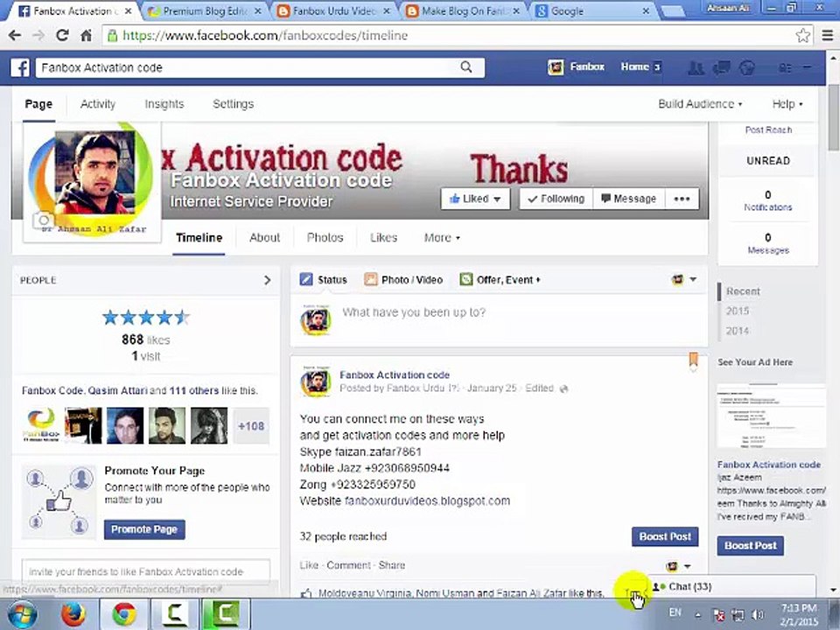
Task: Click the Fanbox logo liker thumbnail
Action: pos(41,425)
